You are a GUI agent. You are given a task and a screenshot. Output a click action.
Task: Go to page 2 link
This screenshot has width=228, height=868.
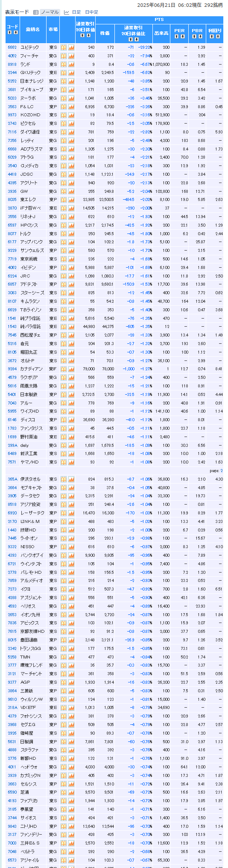(x=221, y=471)
